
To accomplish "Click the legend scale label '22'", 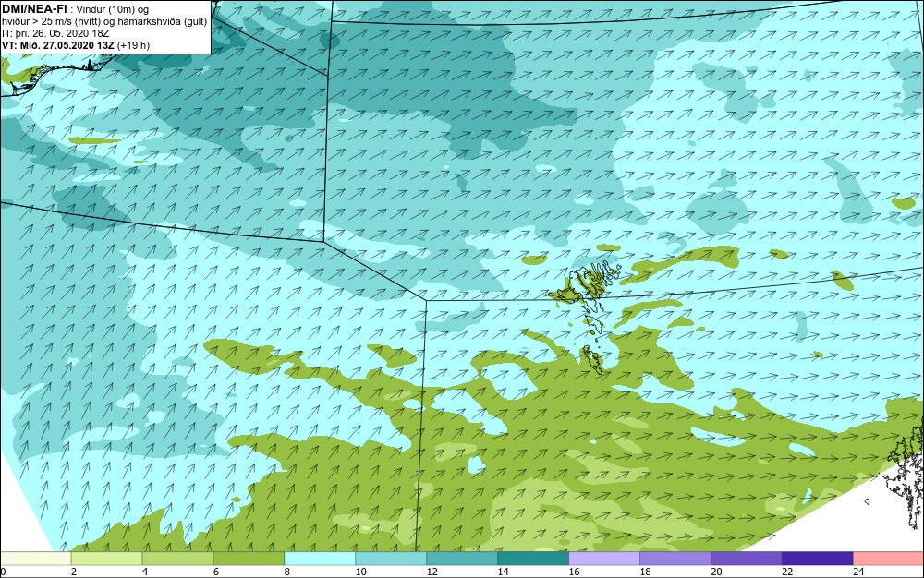I will pos(787,572).
